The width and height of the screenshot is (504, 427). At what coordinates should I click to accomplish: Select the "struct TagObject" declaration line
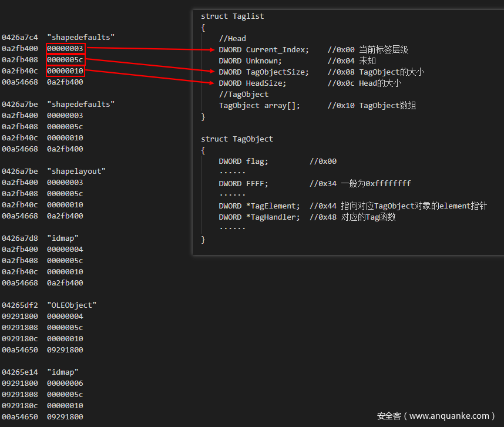tap(237, 139)
